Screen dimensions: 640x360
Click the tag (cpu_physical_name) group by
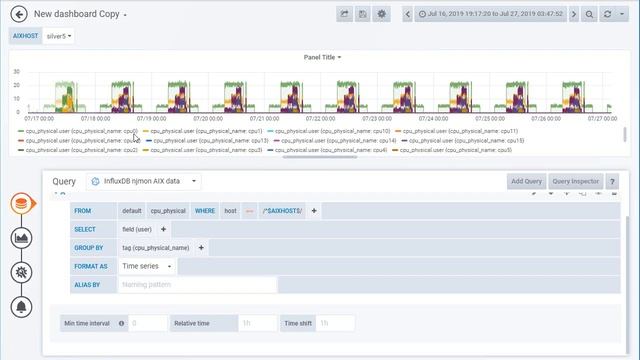156,248
